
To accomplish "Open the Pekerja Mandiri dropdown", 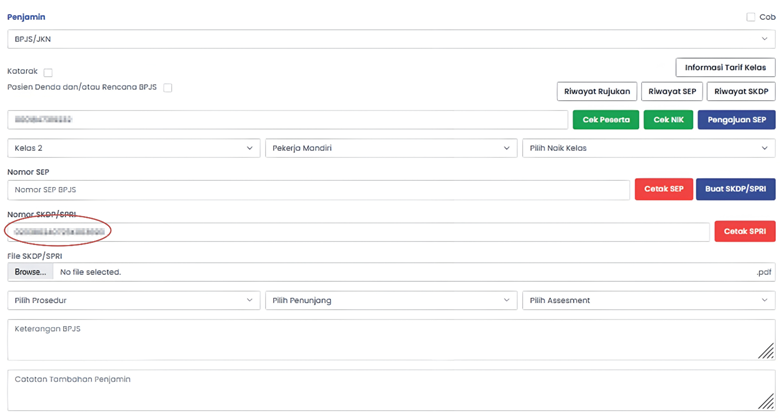I will (x=390, y=148).
